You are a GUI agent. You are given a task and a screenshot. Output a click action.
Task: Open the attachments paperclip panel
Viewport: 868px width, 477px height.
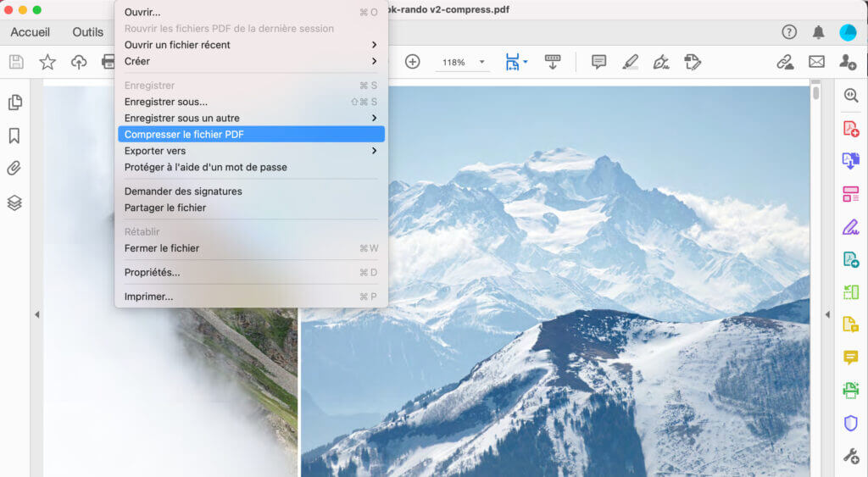click(14, 169)
